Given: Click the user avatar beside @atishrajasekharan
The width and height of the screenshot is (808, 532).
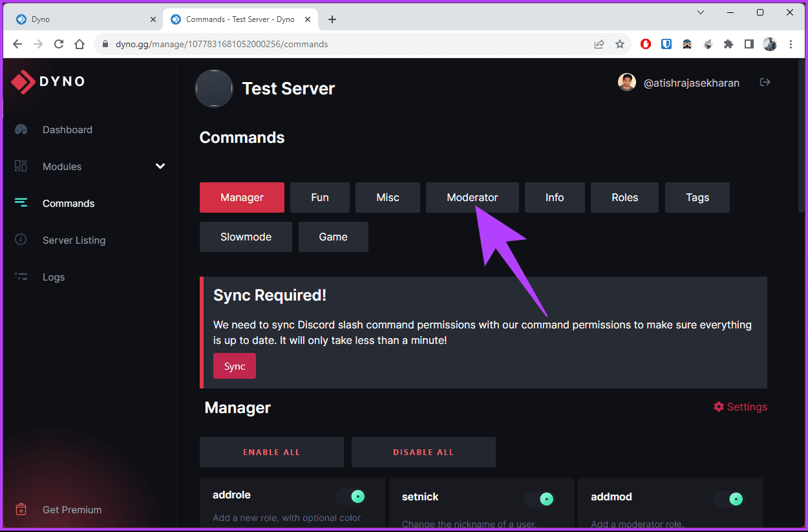Looking at the screenshot, I should (x=627, y=82).
